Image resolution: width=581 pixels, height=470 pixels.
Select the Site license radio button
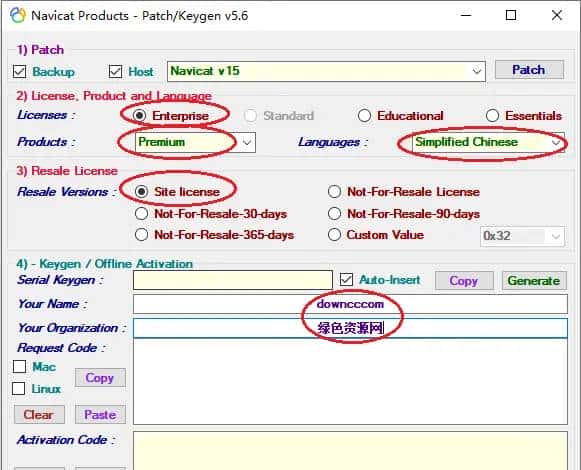(141, 192)
